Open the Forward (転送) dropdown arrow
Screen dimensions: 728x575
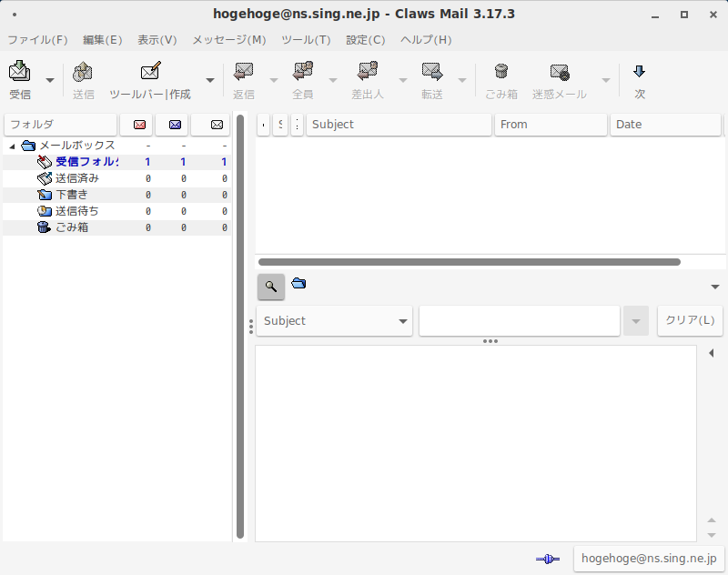tap(462, 80)
